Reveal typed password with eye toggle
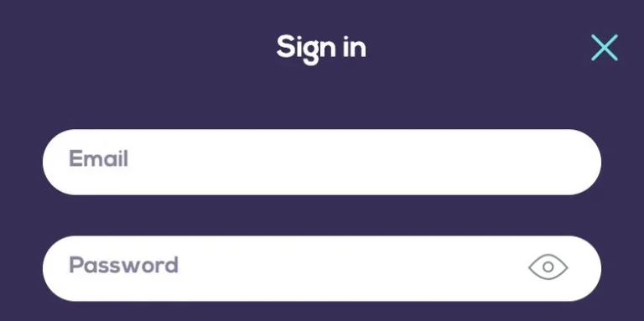 [548, 267]
